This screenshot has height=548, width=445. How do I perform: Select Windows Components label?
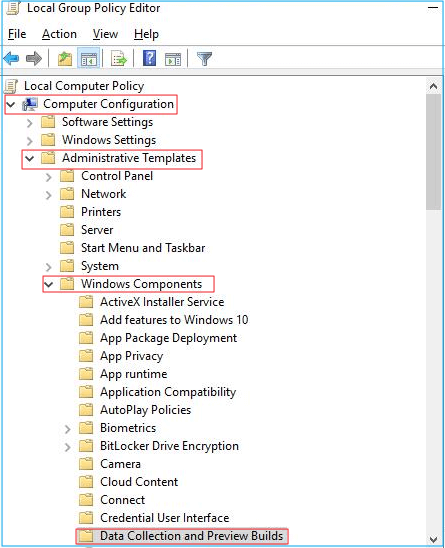[141, 284]
